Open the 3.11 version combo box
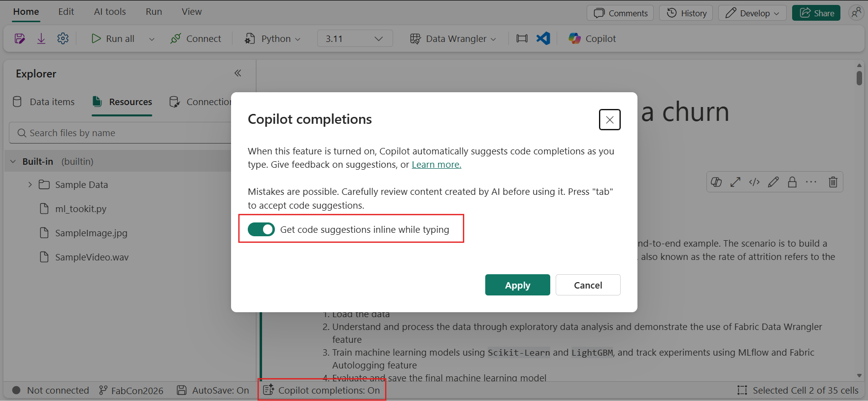 click(355, 38)
